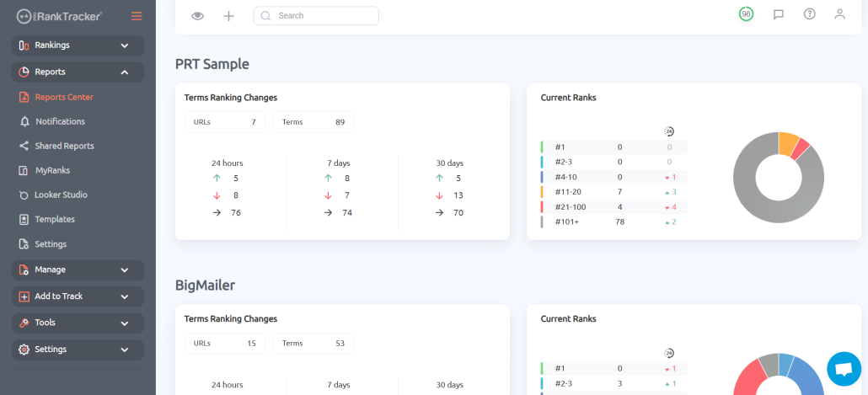868x395 pixels.
Task: Click the #1 row in BigMailer ranks
Action: 613,368
